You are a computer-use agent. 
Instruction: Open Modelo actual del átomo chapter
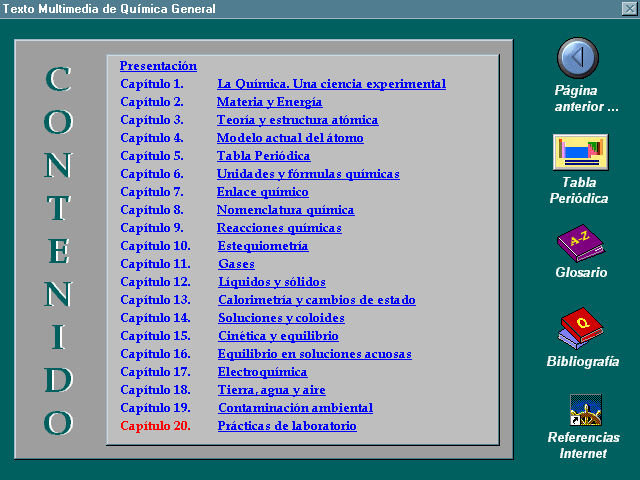(290, 138)
